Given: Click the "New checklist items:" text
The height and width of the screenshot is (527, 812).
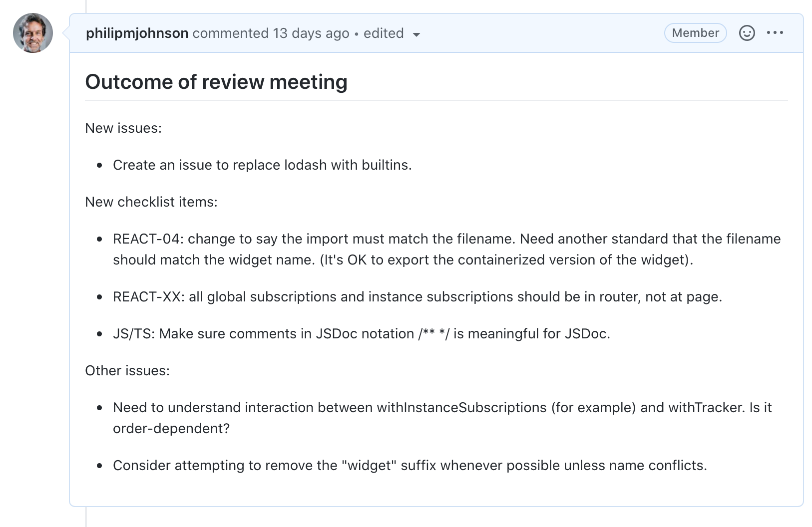Looking at the screenshot, I should click(151, 202).
